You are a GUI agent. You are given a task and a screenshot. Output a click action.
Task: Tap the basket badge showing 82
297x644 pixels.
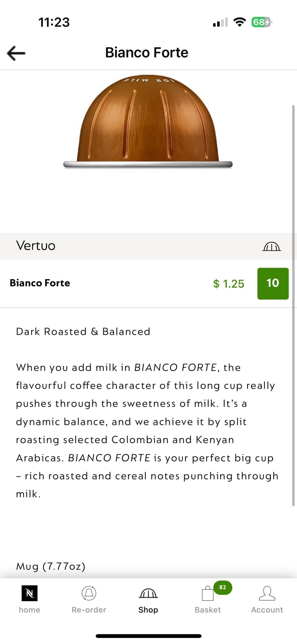(222, 587)
